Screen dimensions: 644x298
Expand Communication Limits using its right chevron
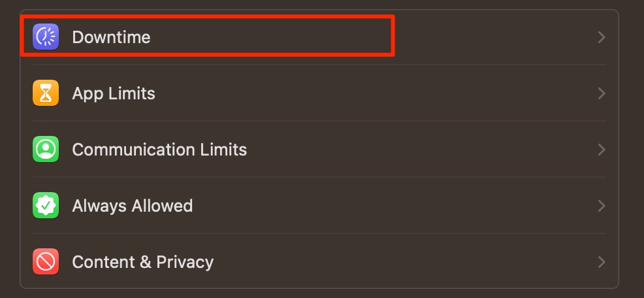pyautogui.click(x=602, y=150)
